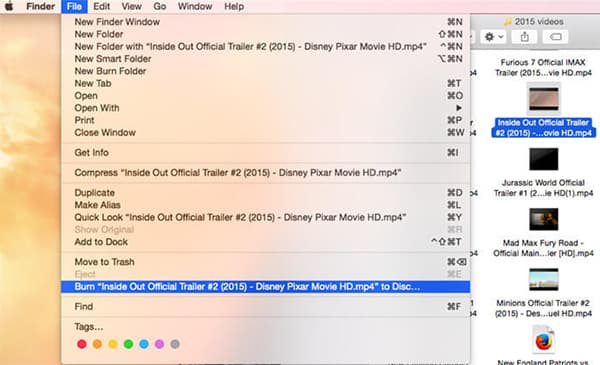Viewport: 600px width, 365px height.
Task: Close the open File menu
Action: (x=74, y=7)
